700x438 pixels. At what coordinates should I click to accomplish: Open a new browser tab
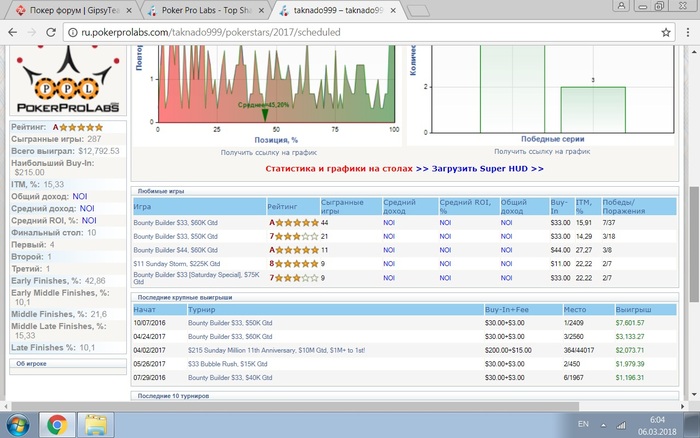[x=420, y=10]
